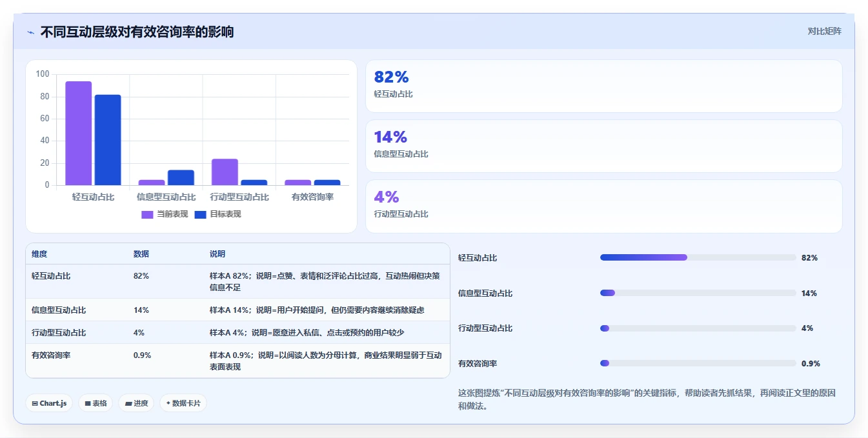Click the lightning icon beside the header title
The image size is (868, 438).
pyautogui.click(x=30, y=32)
